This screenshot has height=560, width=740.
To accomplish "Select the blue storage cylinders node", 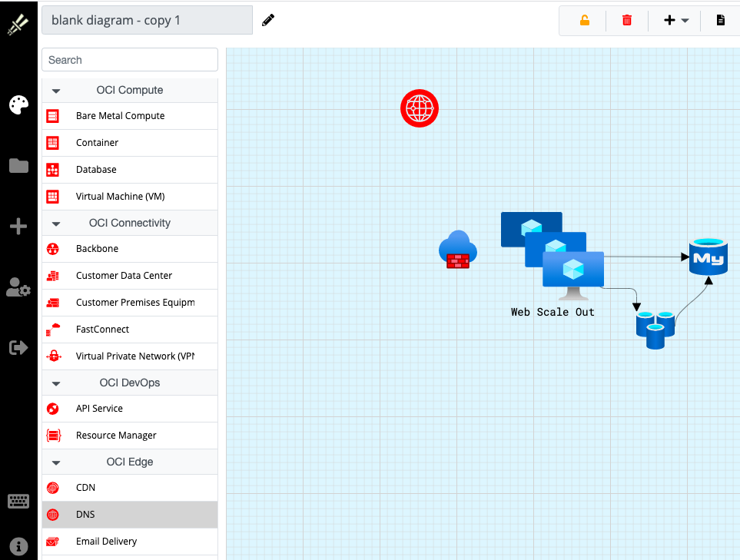I will [x=655, y=330].
